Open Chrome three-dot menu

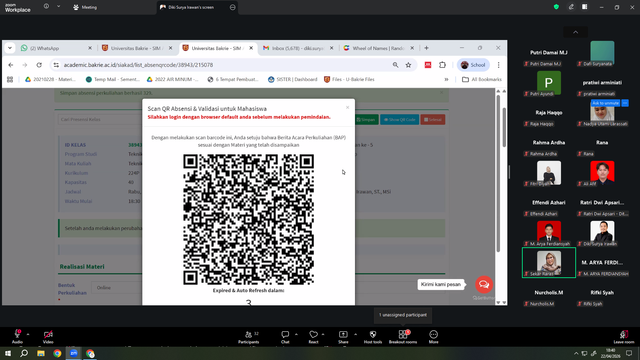(498, 65)
